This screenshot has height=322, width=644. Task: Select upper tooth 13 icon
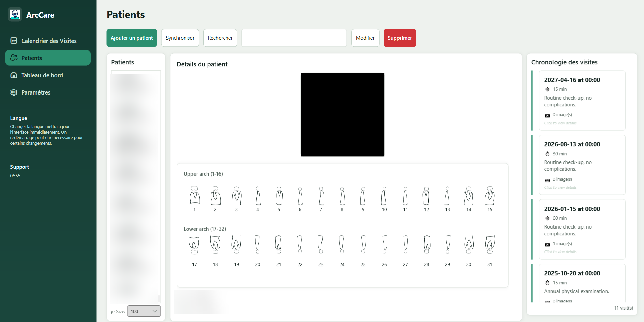coord(448,195)
